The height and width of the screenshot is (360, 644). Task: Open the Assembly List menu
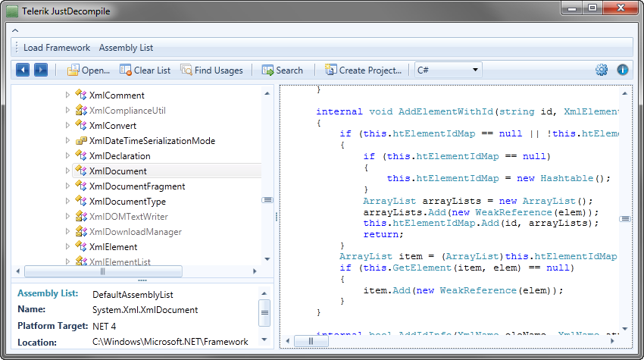(x=126, y=48)
